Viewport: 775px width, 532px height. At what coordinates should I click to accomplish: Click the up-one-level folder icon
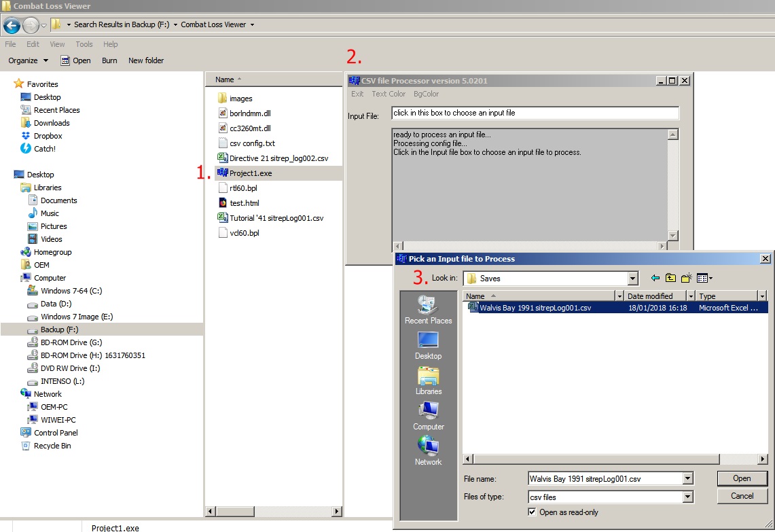click(x=670, y=278)
